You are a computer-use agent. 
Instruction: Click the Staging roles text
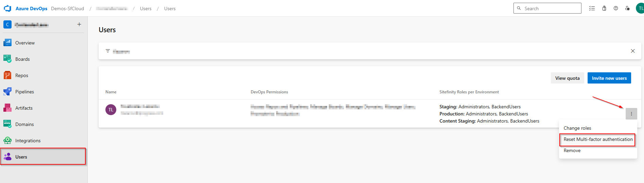[x=480, y=107]
